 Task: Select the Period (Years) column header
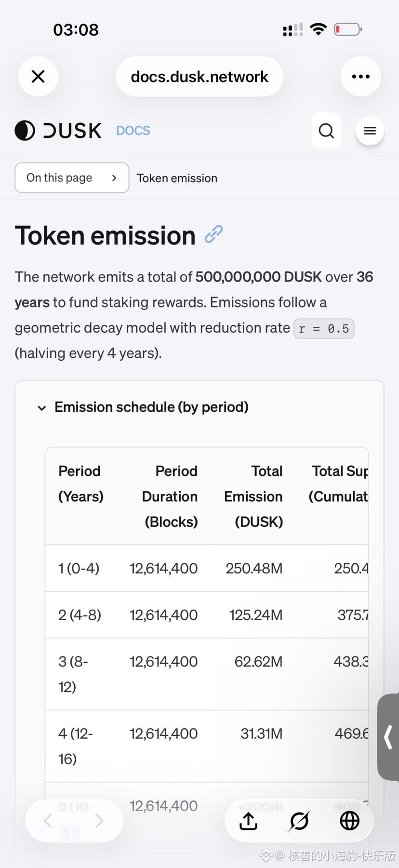click(81, 484)
